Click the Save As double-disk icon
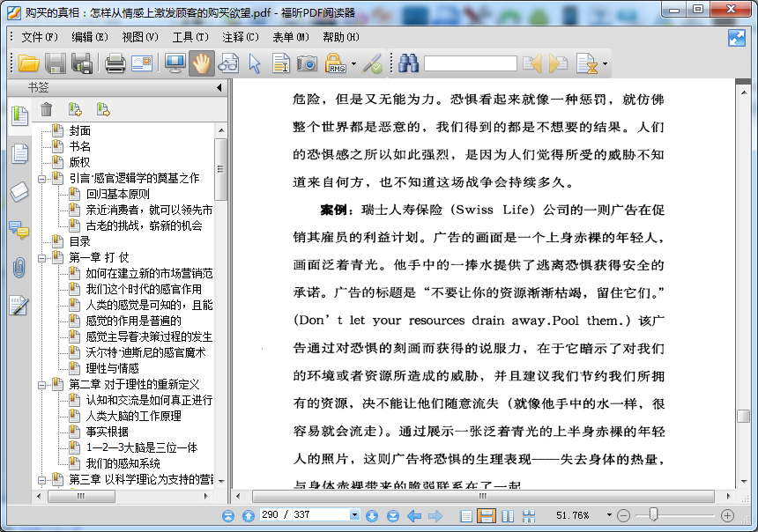This screenshot has width=758, height=532. 82,63
